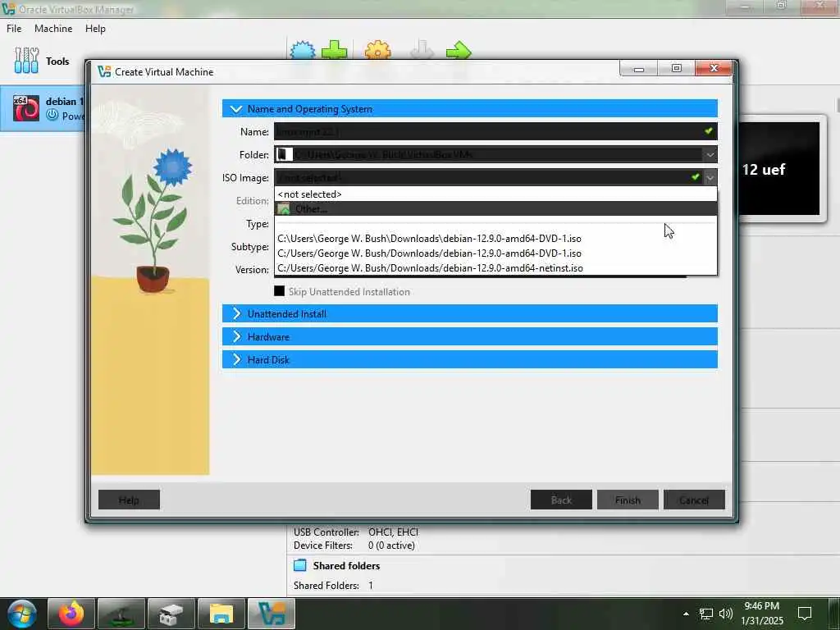Click the Help button in dialog

pos(129,500)
